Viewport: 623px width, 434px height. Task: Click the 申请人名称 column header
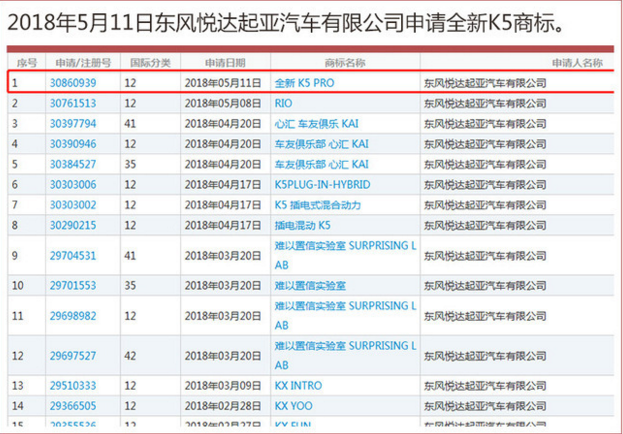pyautogui.click(x=577, y=63)
